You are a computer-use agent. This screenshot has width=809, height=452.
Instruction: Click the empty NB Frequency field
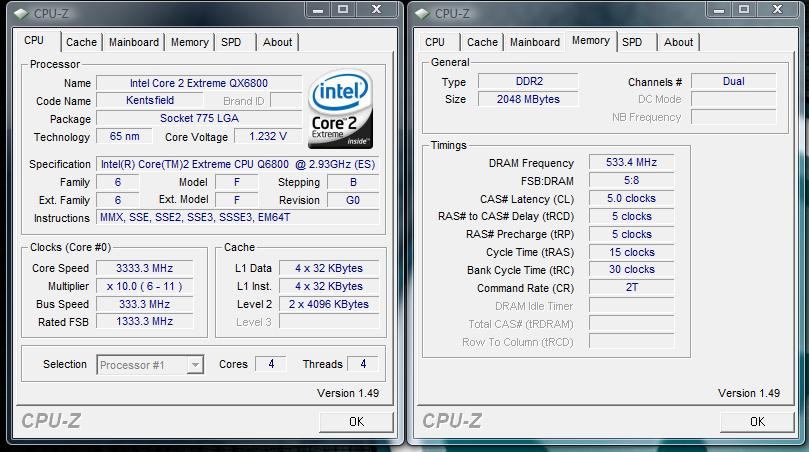point(733,117)
